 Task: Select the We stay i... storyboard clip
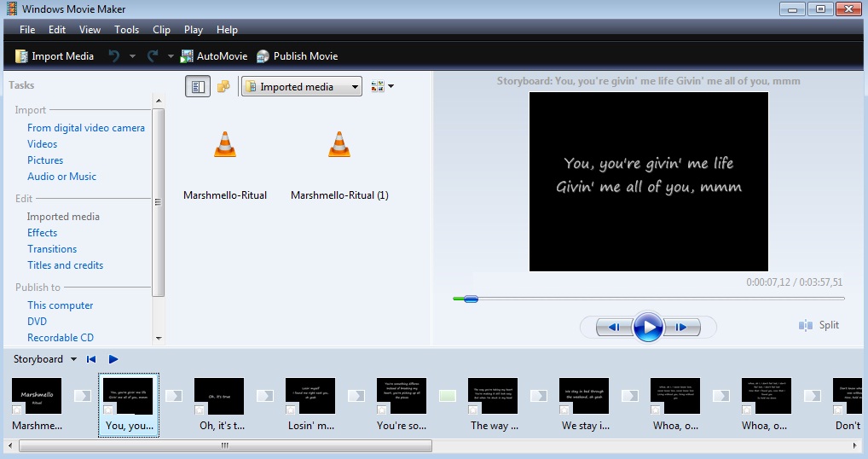click(584, 396)
